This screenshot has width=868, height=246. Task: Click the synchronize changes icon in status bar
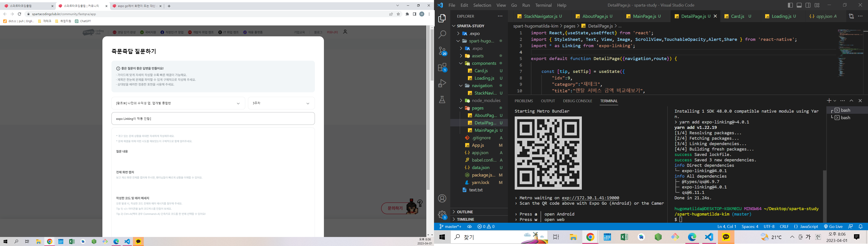[469, 227]
